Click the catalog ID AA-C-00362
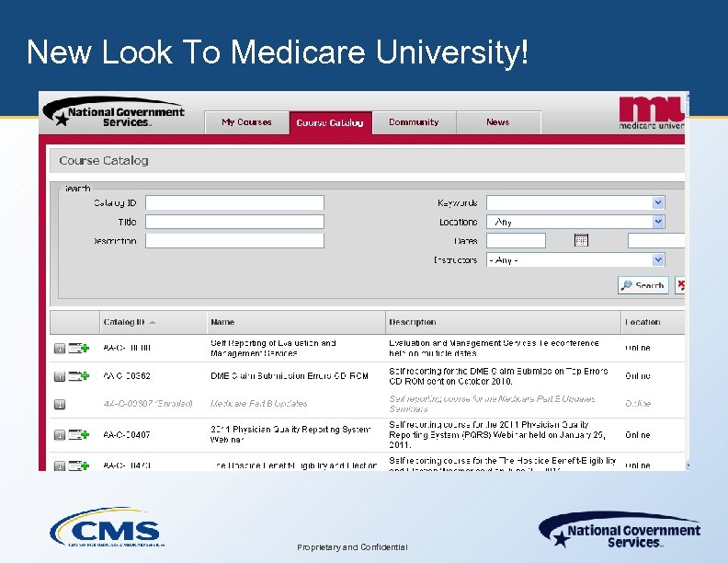The height and width of the screenshot is (563, 728). point(127,376)
